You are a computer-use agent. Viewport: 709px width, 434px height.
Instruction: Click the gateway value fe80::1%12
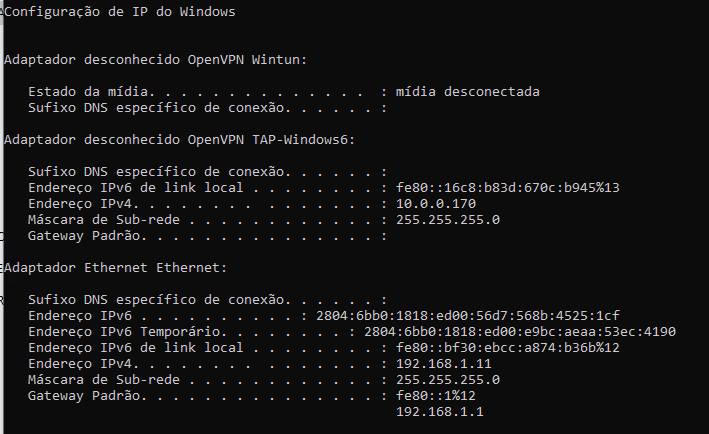pyautogui.click(x=436, y=396)
